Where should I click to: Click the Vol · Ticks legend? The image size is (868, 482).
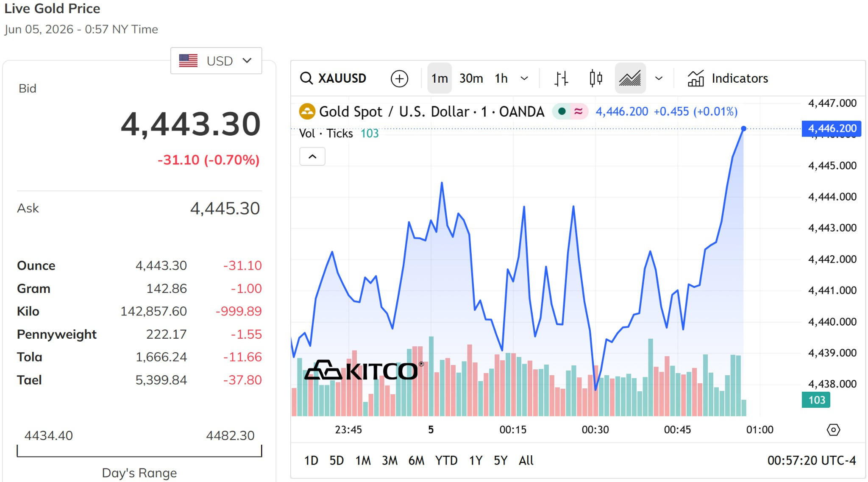tap(326, 134)
